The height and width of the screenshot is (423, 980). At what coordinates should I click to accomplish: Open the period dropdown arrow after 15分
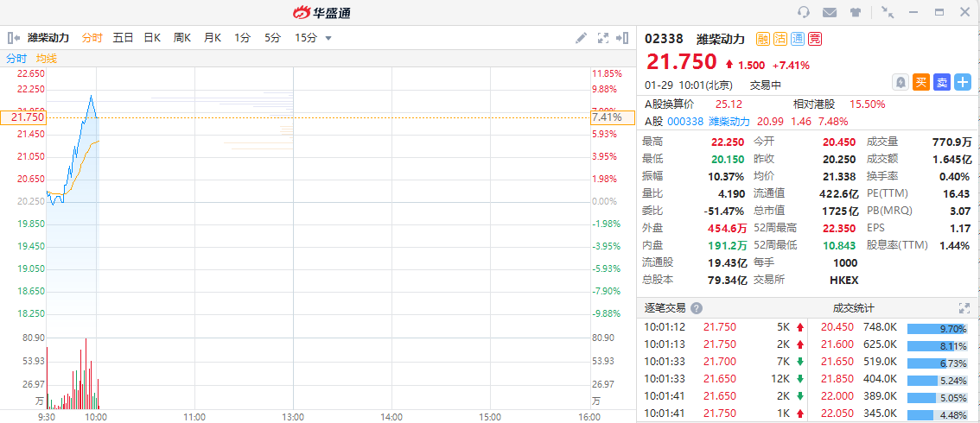(328, 39)
